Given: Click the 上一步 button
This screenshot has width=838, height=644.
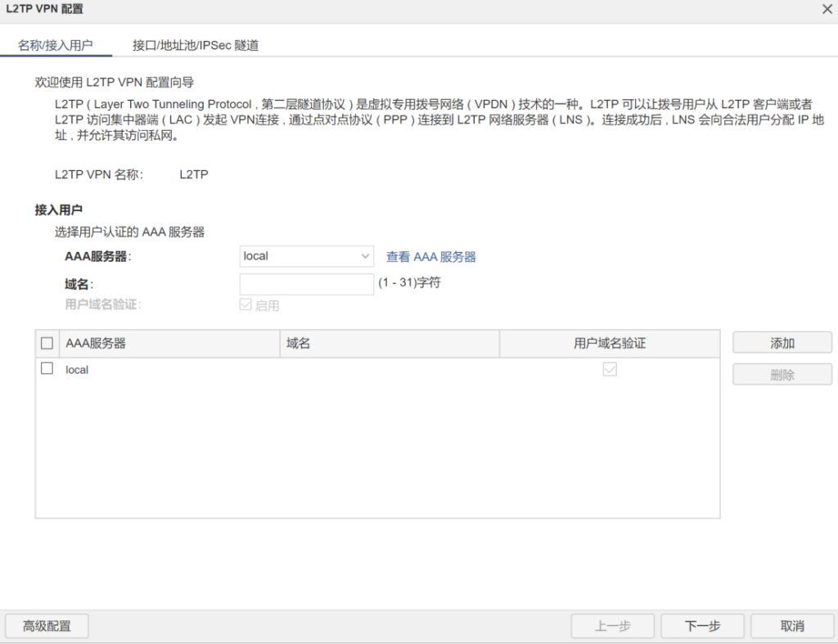Looking at the screenshot, I should [612, 626].
